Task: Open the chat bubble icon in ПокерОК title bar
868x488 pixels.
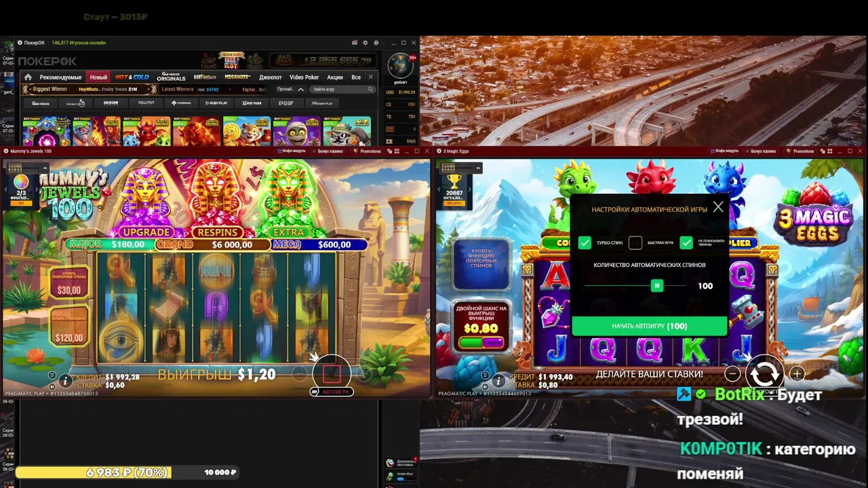Action: click(x=377, y=43)
